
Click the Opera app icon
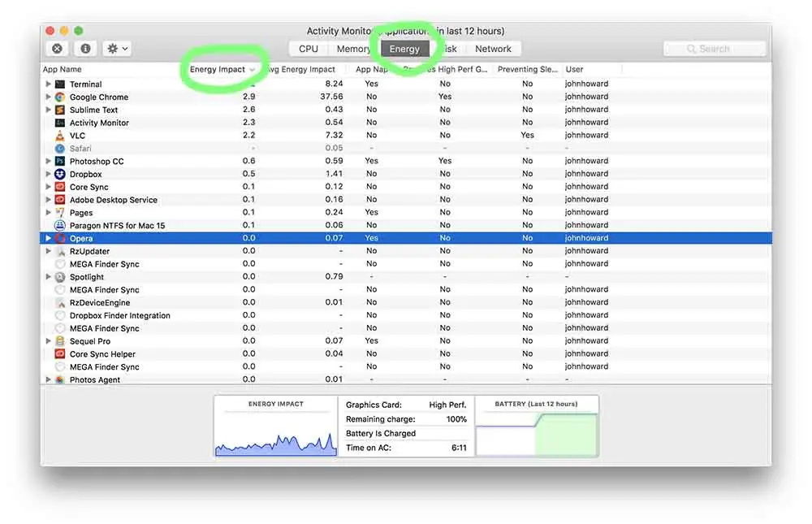click(x=60, y=238)
